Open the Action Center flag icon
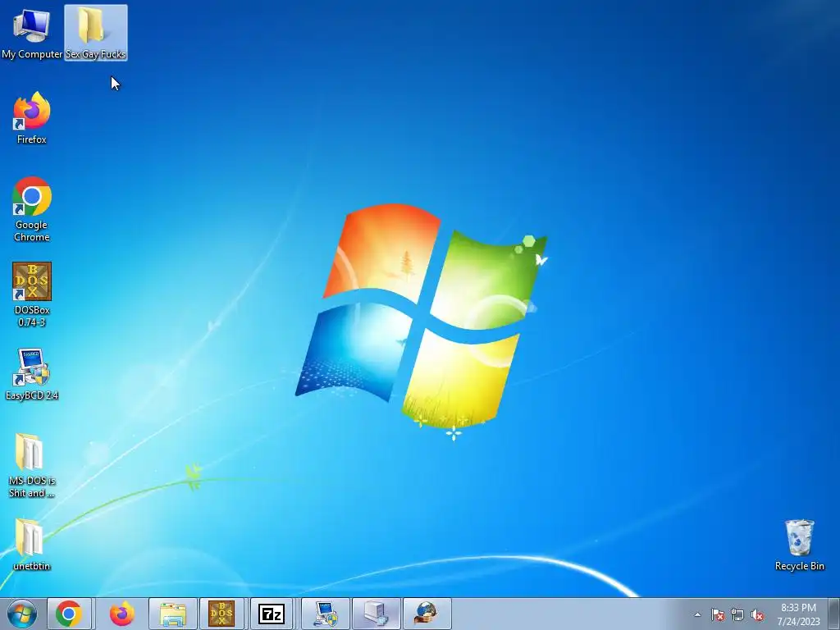This screenshot has height=630, width=840. pyautogui.click(x=717, y=614)
